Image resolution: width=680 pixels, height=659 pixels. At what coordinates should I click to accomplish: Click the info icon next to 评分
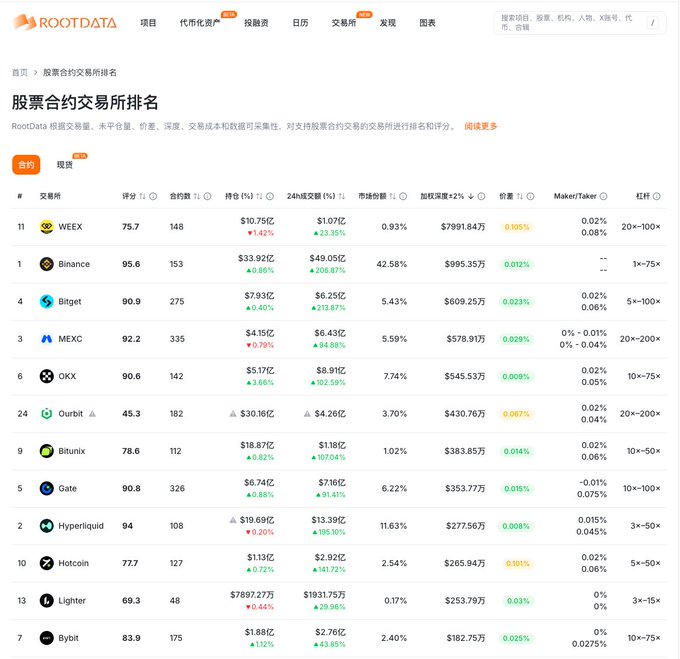click(153, 196)
